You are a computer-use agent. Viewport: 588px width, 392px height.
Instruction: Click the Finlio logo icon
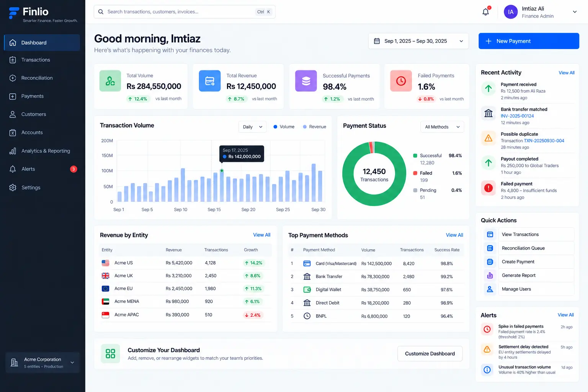click(14, 13)
